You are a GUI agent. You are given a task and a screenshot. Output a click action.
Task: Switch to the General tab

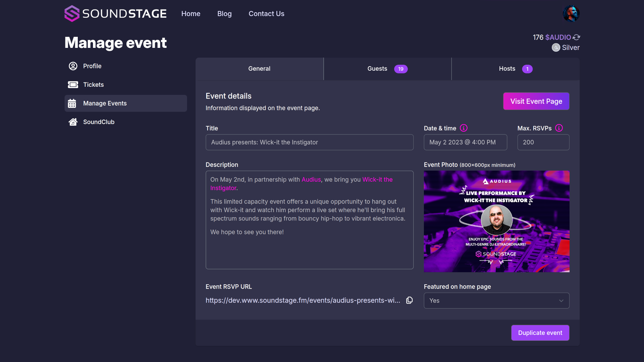(x=259, y=69)
